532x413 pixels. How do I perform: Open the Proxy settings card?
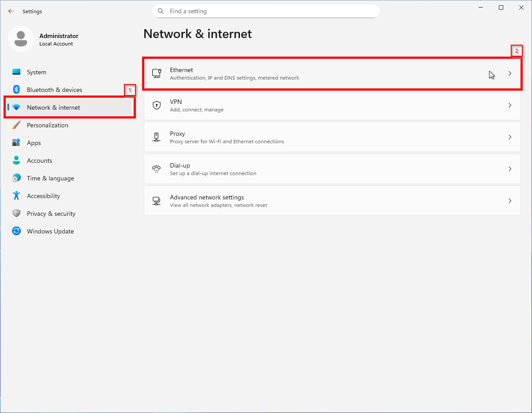(332, 137)
